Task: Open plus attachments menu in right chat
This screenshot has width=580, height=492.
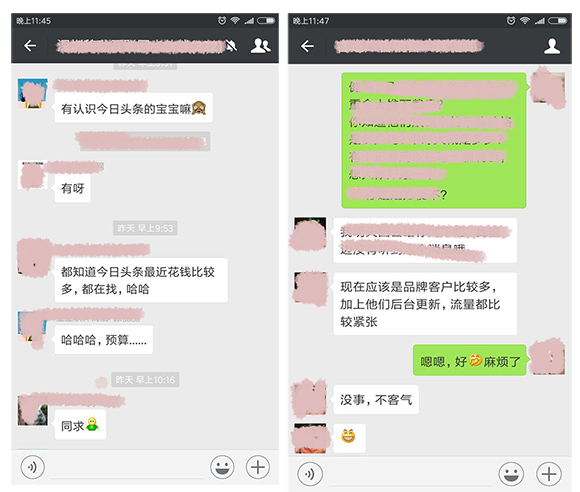Action: pos(549,474)
